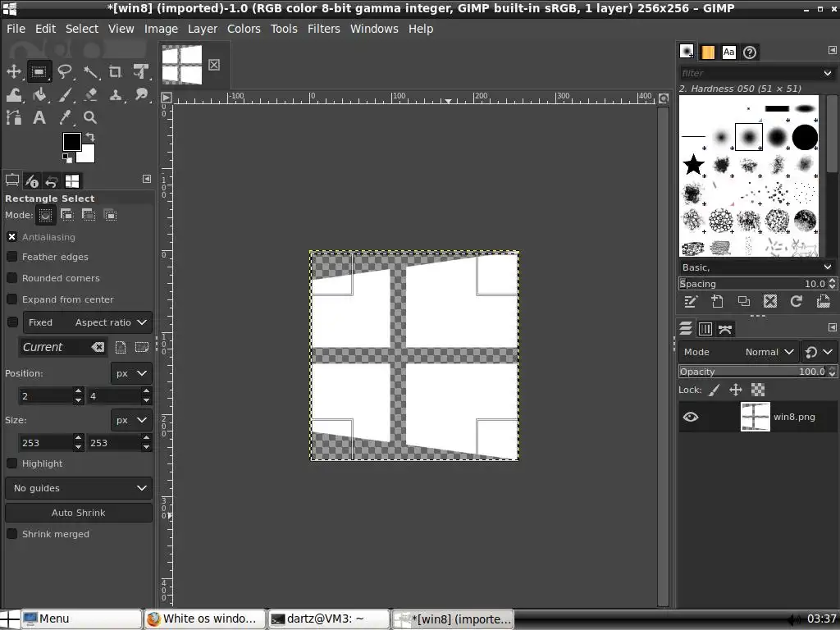Image resolution: width=840 pixels, height=630 pixels.
Task: Select the Smudge tool
Action: 141,95
